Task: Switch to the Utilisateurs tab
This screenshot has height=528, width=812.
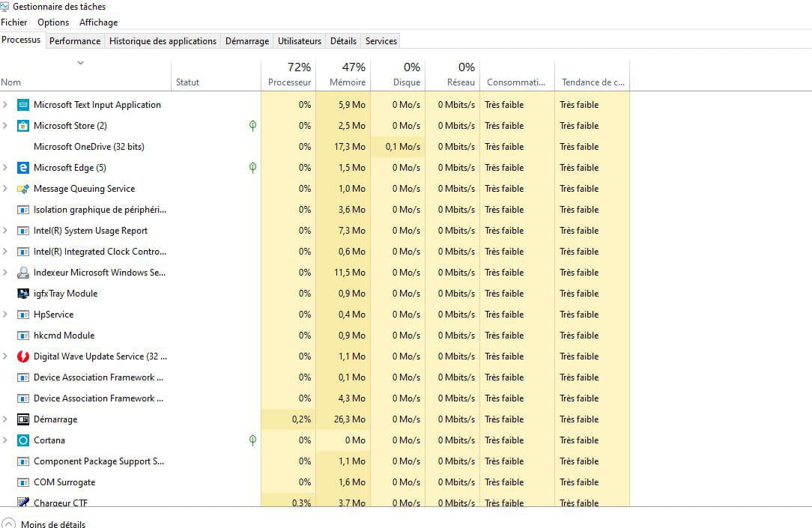Action: coord(300,41)
